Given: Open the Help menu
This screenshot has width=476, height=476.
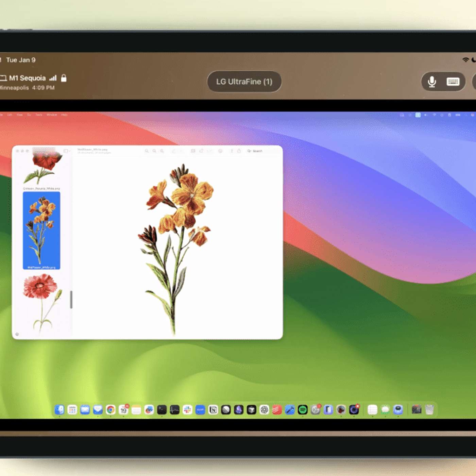Looking at the screenshot, I should pyautogui.click(x=64, y=115).
